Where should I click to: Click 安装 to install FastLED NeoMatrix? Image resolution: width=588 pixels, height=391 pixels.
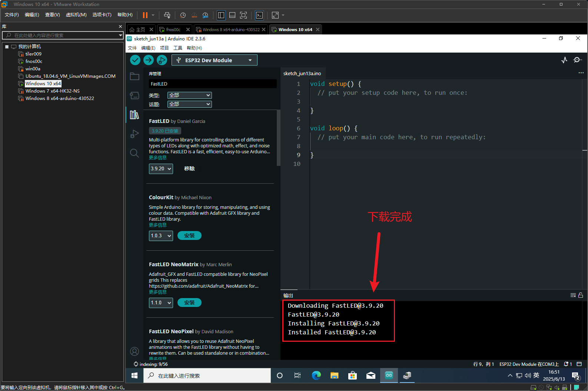click(x=189, y=303)
